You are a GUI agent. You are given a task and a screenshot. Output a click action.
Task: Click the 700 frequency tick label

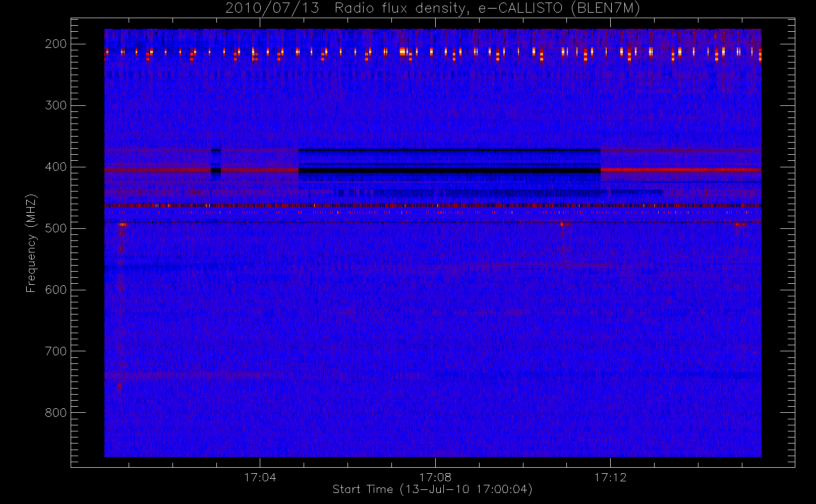click(x=56, y=351)
